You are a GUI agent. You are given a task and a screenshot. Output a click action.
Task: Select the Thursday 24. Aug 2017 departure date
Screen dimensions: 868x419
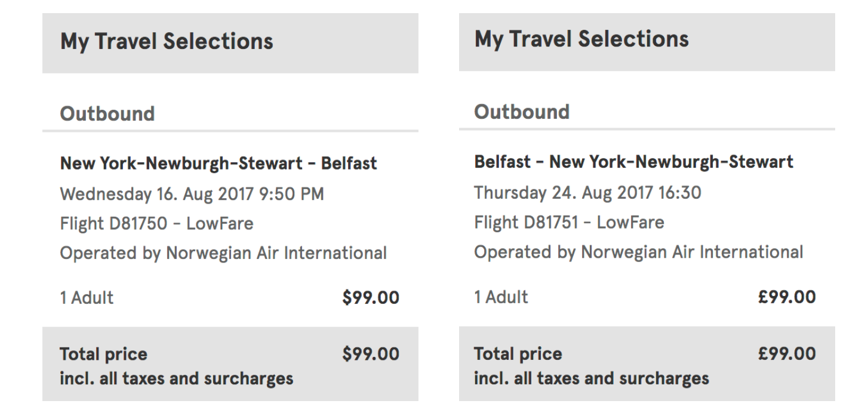click(587, 193)
